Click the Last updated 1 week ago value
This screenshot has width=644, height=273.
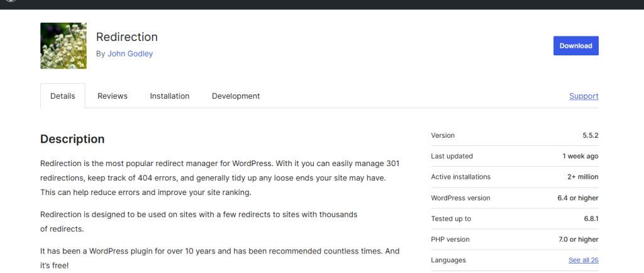580,156
